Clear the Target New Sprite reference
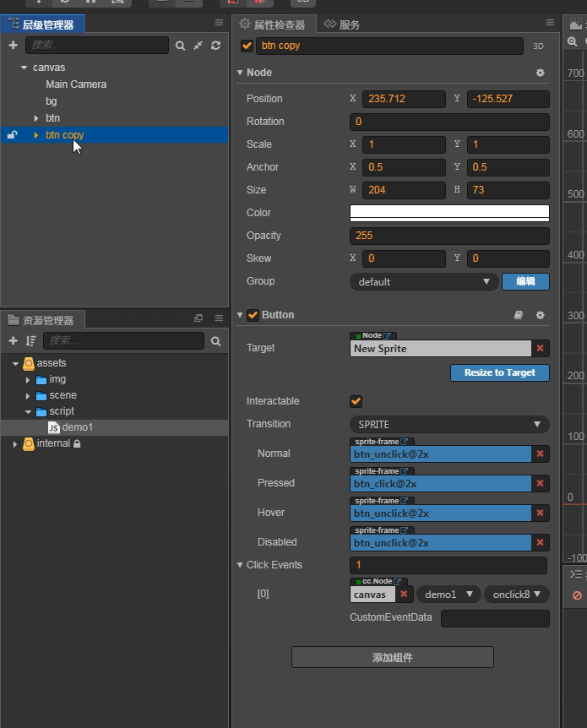The height and width of the screenshot is (728, 587). pyautogui.click(x=540, y=348)
